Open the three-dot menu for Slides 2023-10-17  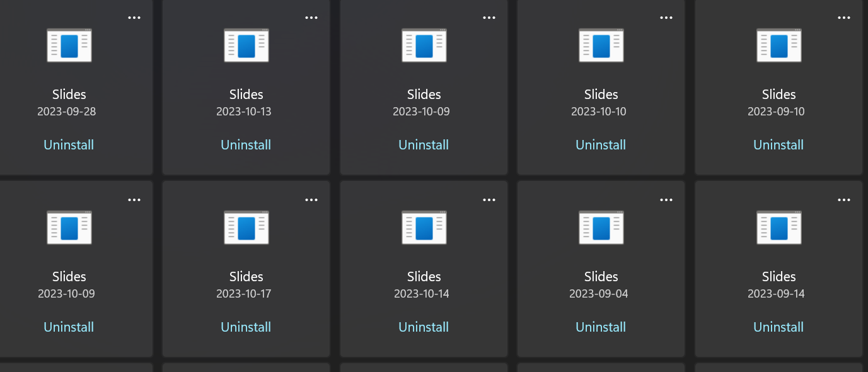tap(311, 200)
